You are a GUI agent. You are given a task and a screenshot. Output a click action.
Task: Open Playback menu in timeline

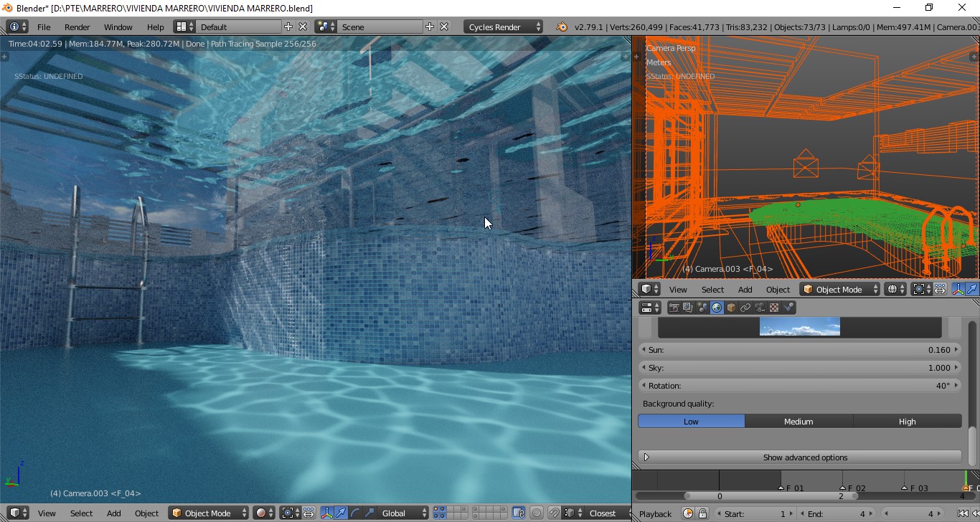click(x=655, y=513)
